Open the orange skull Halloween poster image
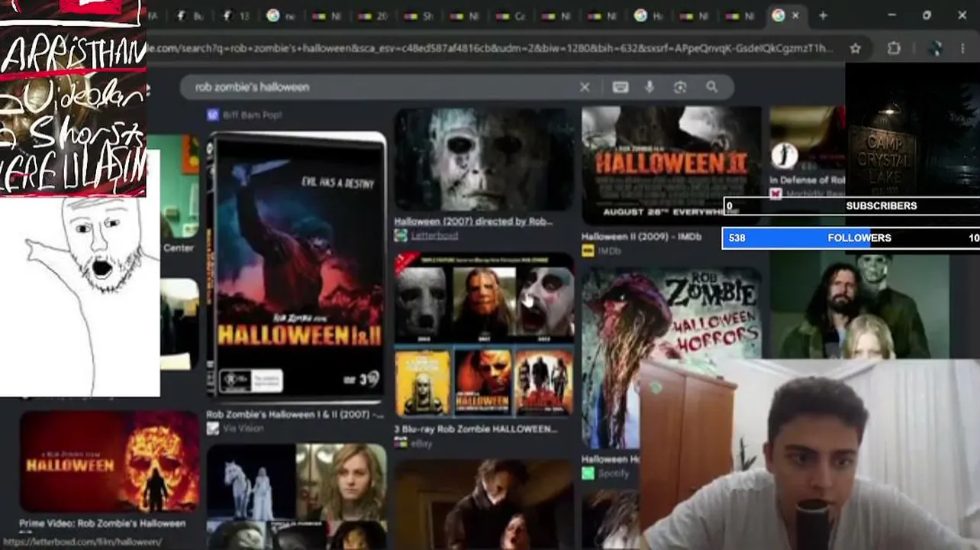Viewport: 980px width, 550px height. click(109, 462)
